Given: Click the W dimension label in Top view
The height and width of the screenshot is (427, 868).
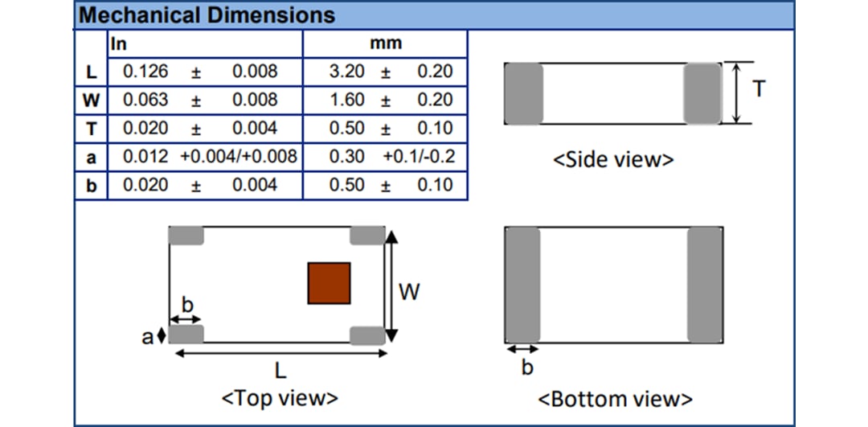Looking at the screenshot, I should (x=409, y=292).
